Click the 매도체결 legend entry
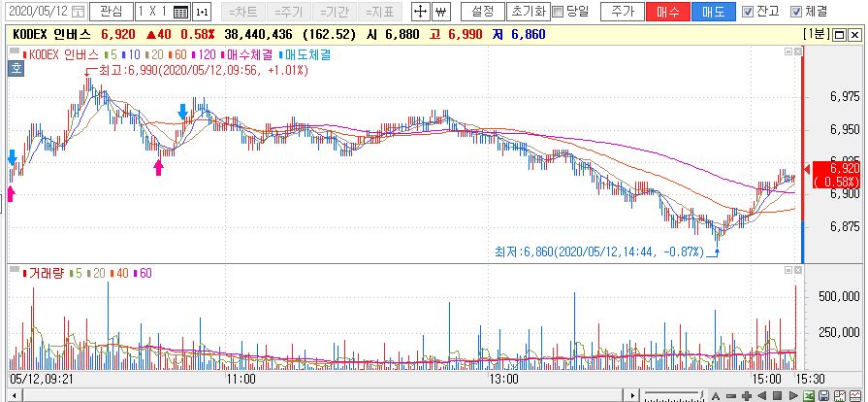Image resolution: width=868 pixels, height=402 pixels. (306, 55)
